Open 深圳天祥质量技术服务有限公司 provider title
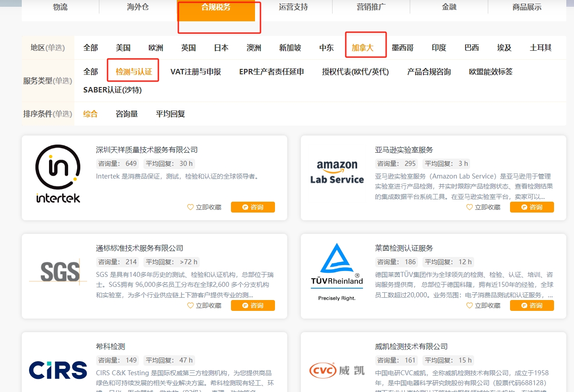 coord(147,150)
